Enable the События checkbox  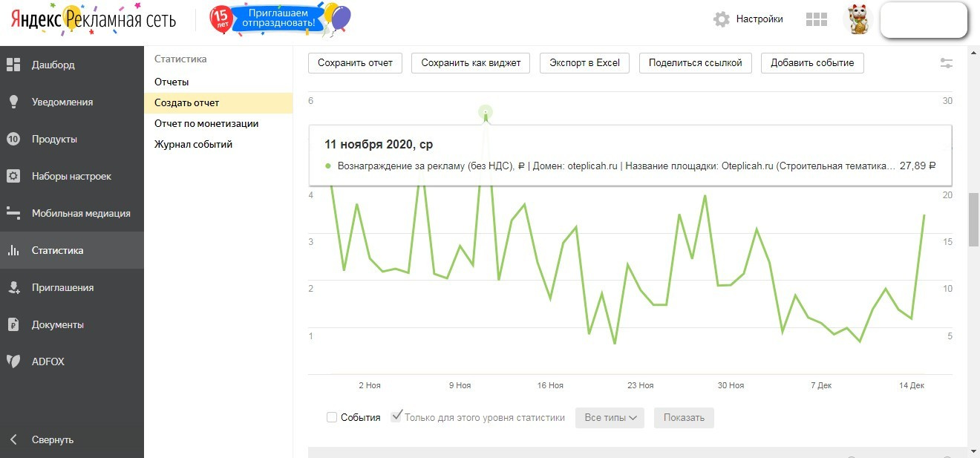coord(332,417)
